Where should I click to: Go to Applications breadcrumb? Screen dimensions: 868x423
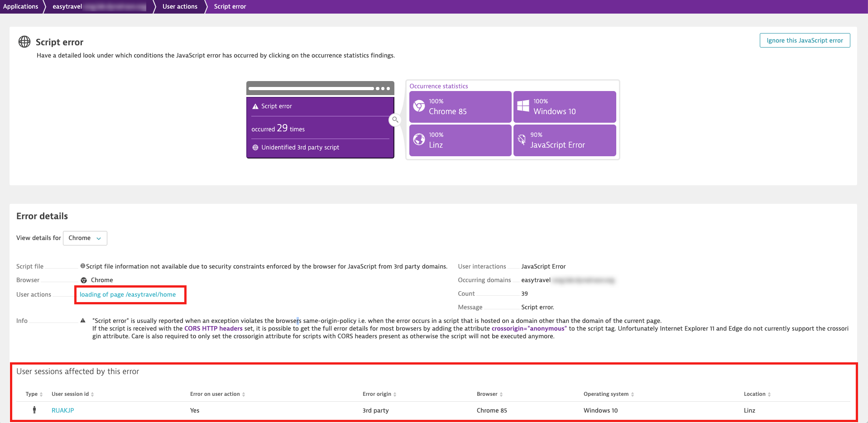(21, 6)
